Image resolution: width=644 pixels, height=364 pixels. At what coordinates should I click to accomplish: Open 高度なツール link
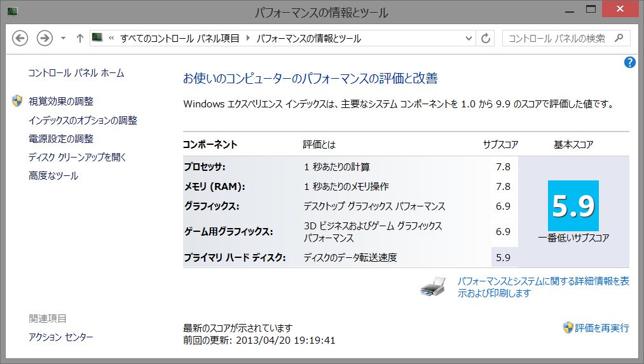(53, 175)
